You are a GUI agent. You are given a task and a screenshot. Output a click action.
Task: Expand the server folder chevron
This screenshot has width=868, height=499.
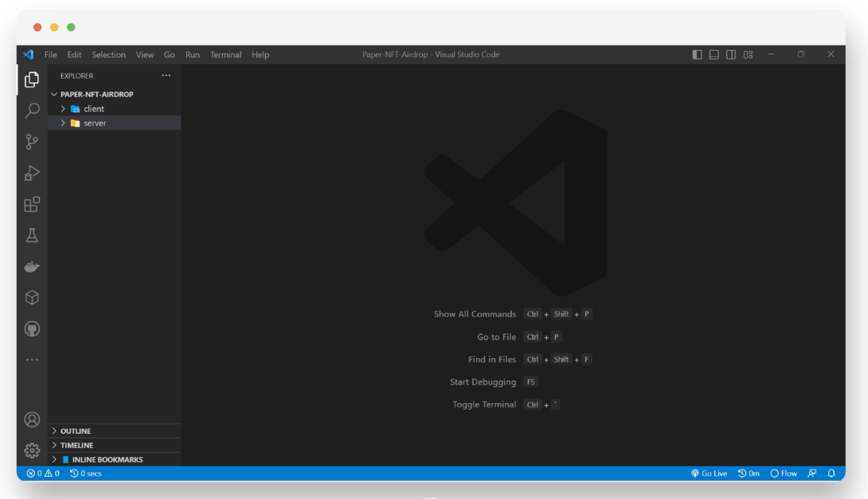click(x=63, y=123)
